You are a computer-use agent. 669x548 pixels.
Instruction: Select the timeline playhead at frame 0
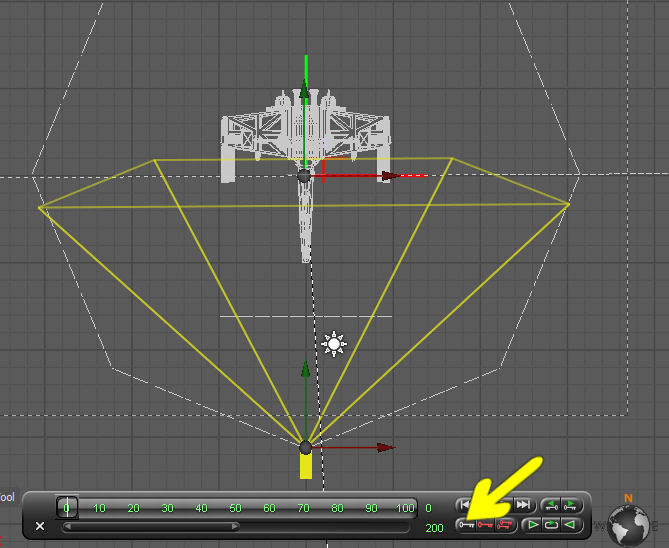coord(67,507)
